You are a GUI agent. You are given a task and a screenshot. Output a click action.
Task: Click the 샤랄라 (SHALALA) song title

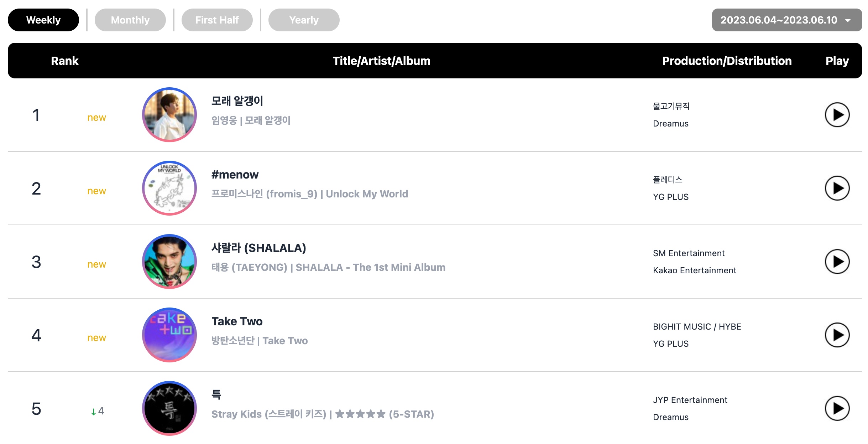[259, 248]
